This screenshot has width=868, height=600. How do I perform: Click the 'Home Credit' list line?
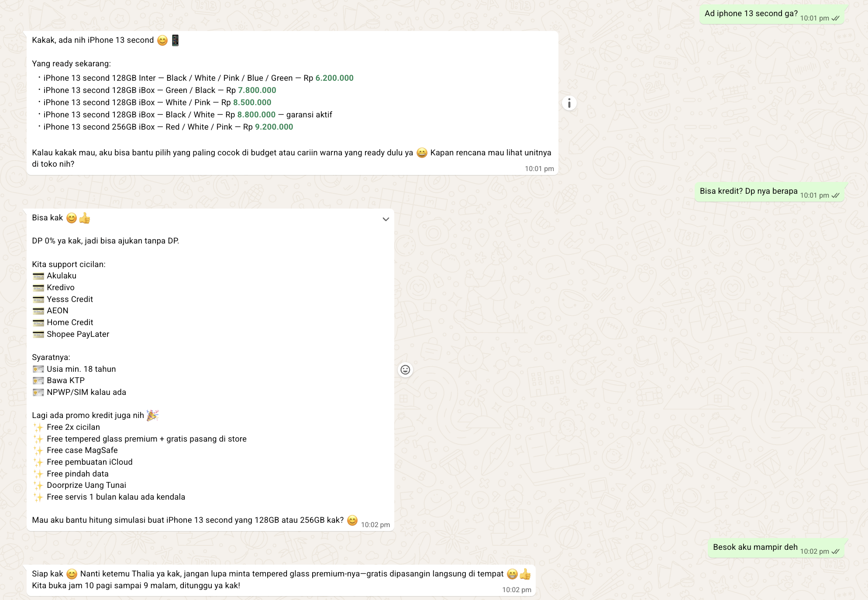63,322
